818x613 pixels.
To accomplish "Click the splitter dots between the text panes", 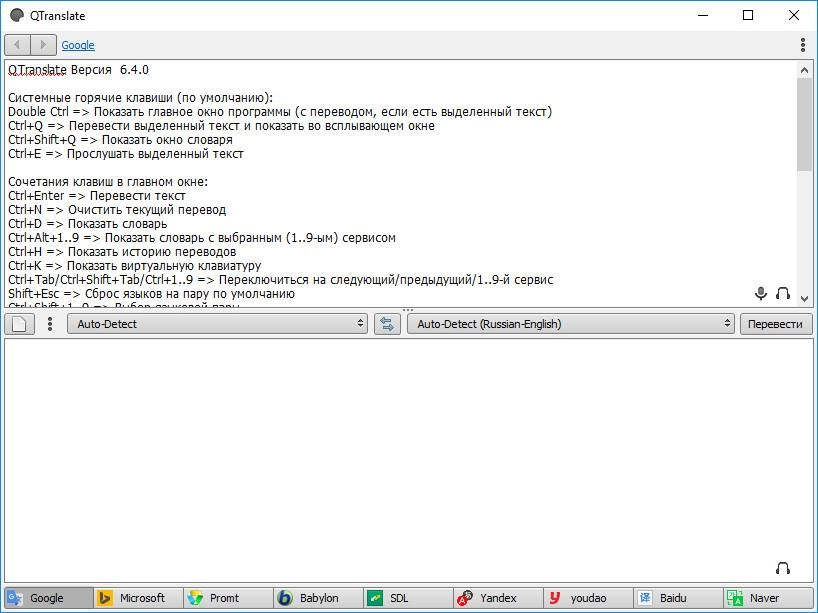I will pos(408,310).
